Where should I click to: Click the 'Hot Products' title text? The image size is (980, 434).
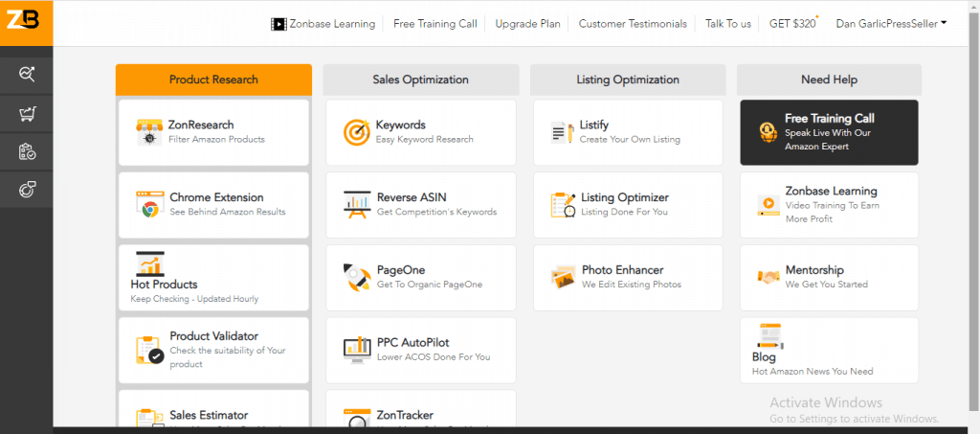point(164,285)
